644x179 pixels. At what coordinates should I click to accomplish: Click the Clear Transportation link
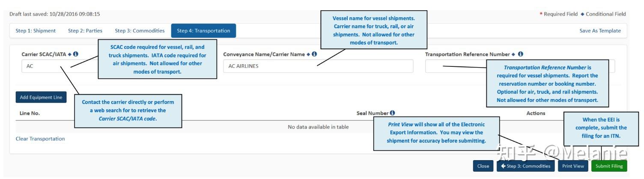tap(40, 139)
